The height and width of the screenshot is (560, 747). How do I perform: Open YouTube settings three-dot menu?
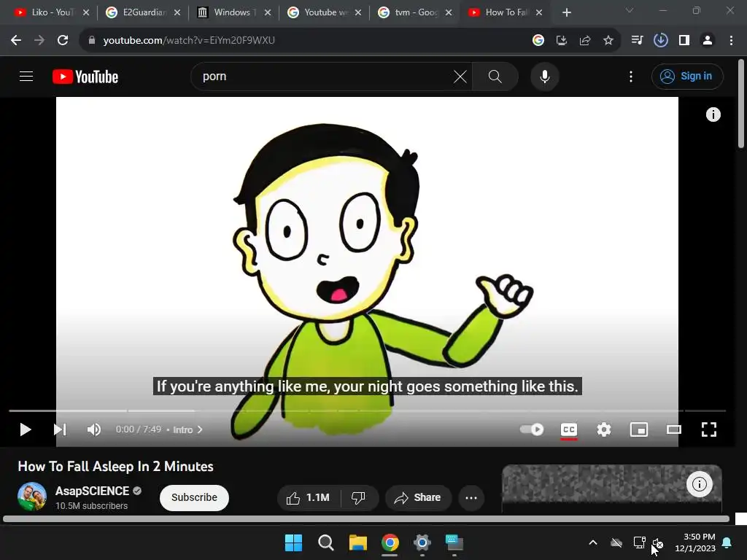[x=631, y=77]
